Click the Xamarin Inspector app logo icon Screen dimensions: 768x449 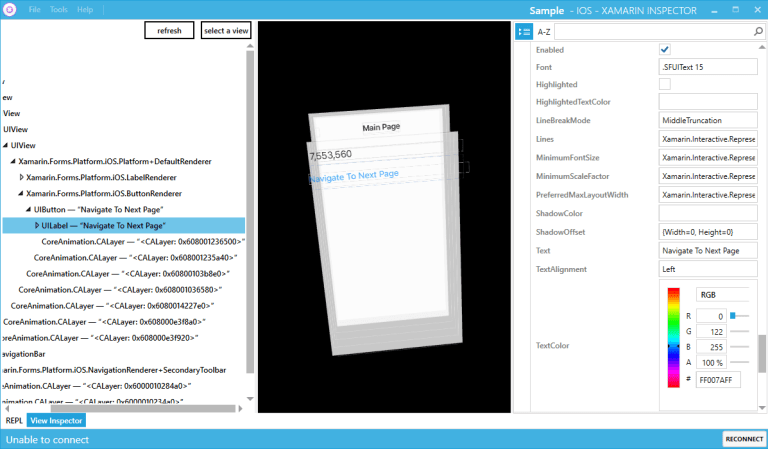pos(10,9)
